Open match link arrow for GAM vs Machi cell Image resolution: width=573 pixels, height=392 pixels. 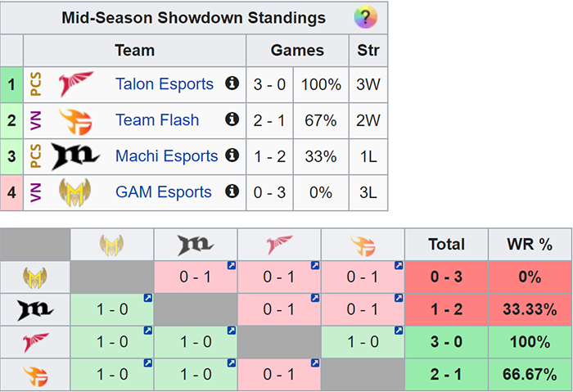click(232, 266)
